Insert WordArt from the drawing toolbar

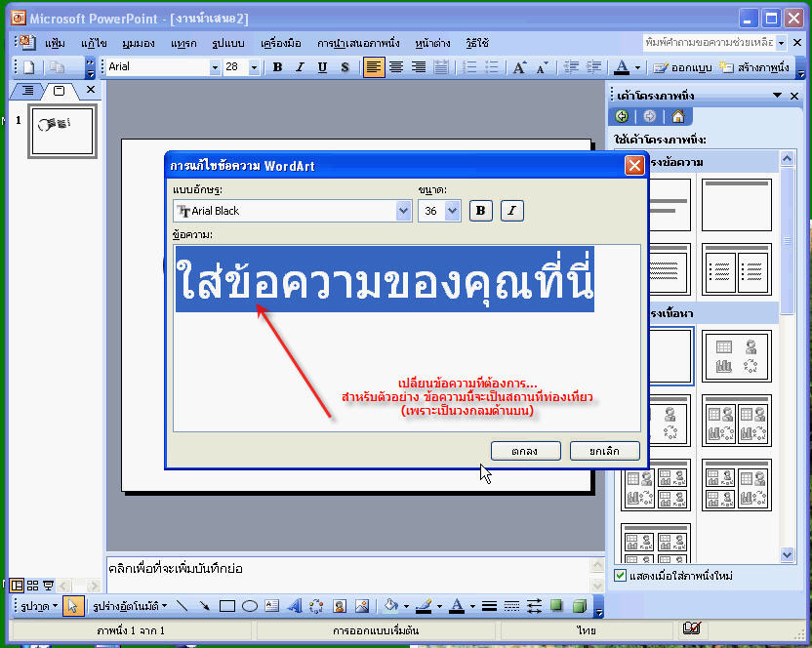coord(294,606)
